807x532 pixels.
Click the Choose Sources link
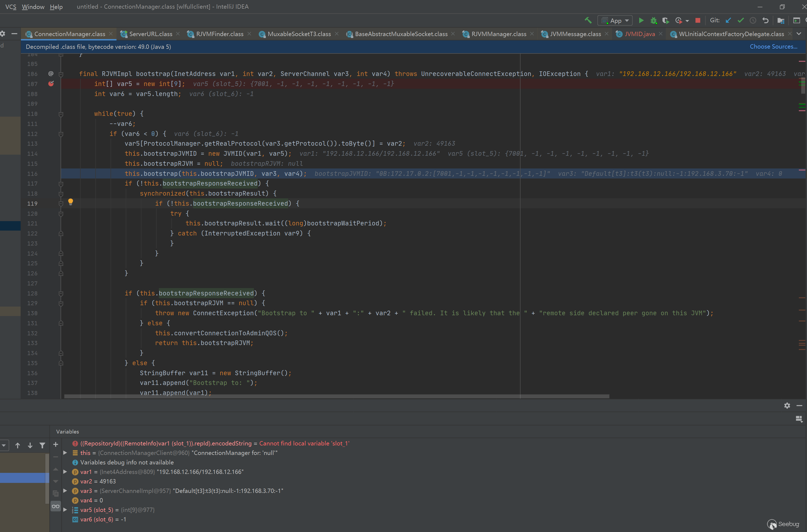(773, 46)
